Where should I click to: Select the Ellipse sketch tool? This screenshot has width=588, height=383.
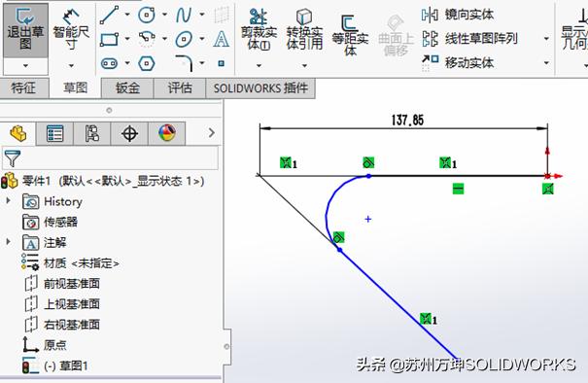[x=184, y=39]
